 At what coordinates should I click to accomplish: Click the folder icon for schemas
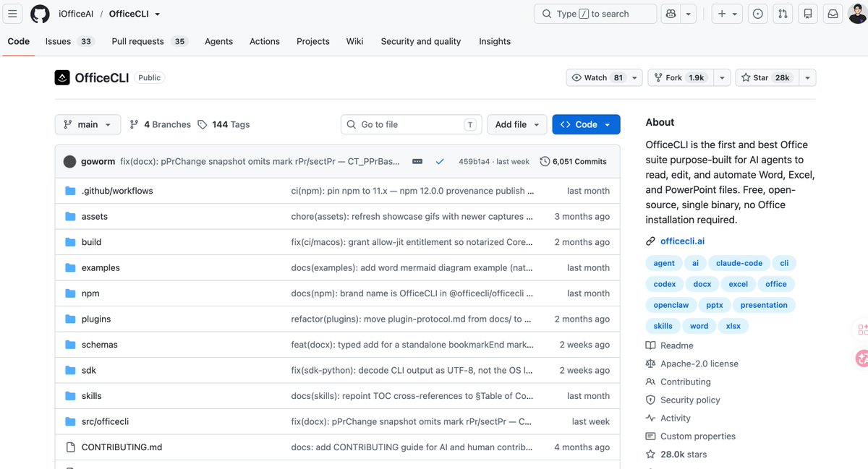click(x=70, y=345)
